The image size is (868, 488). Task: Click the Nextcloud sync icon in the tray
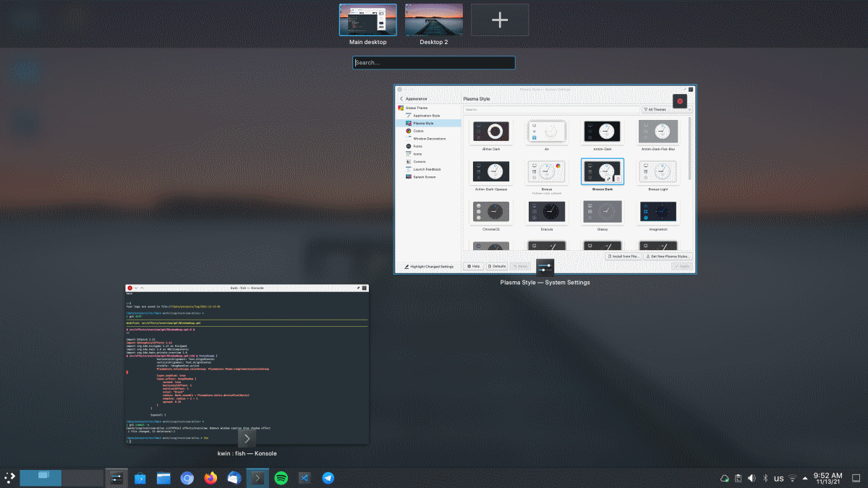[x=725, y=478]
